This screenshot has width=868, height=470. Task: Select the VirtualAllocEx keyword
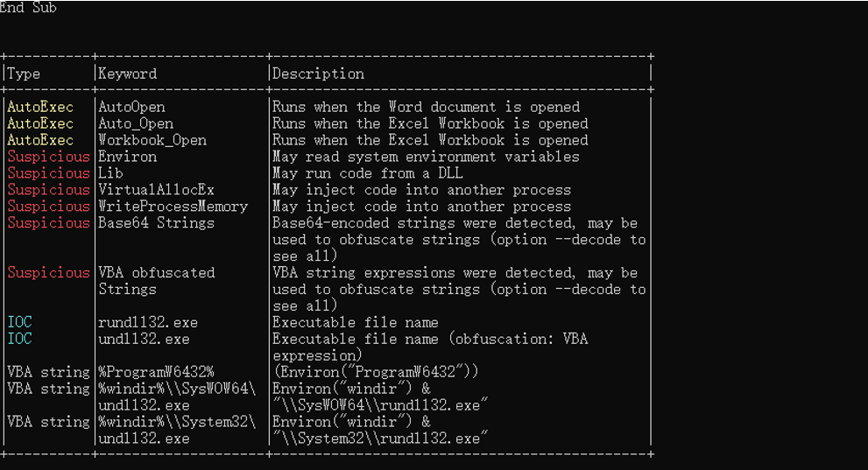pyautogui.click(x=156, y=190)
